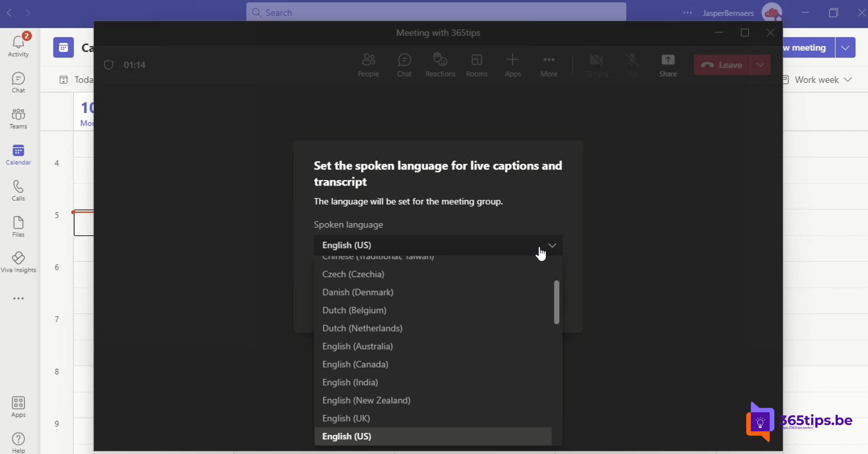
Task: Close the Meeting with 365tips window
Action: [770, 33]
